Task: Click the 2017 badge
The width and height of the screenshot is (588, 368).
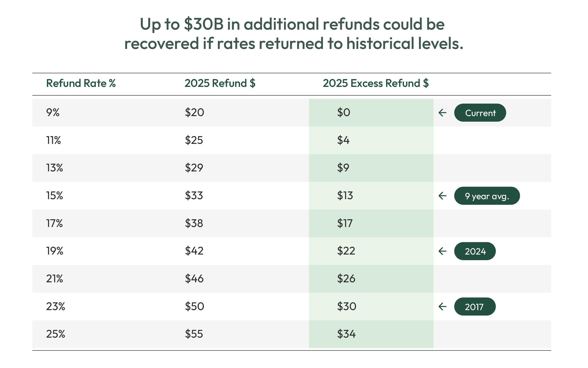Action: 475,306
